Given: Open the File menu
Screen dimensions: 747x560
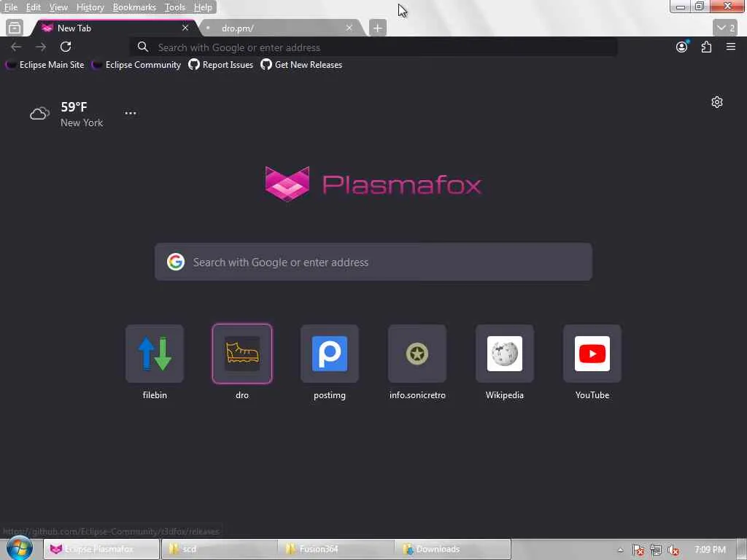Looking at the screenshot, I should (x=10, y=7).
